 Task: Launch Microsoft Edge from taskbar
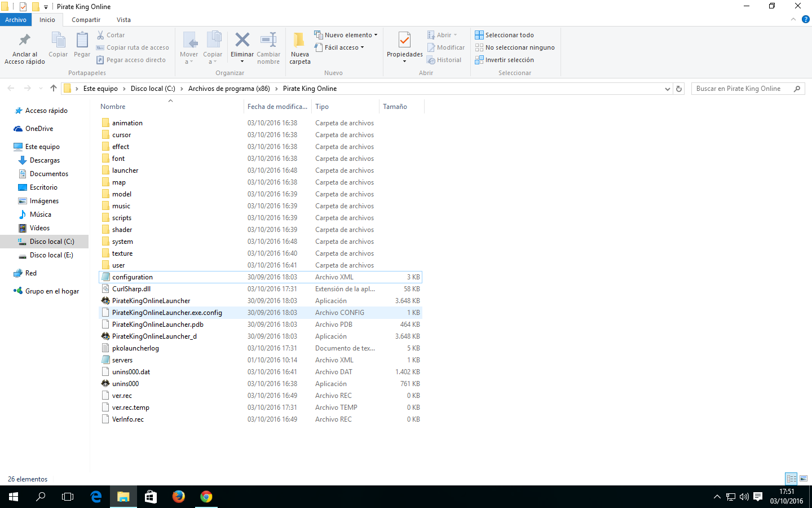96,497
